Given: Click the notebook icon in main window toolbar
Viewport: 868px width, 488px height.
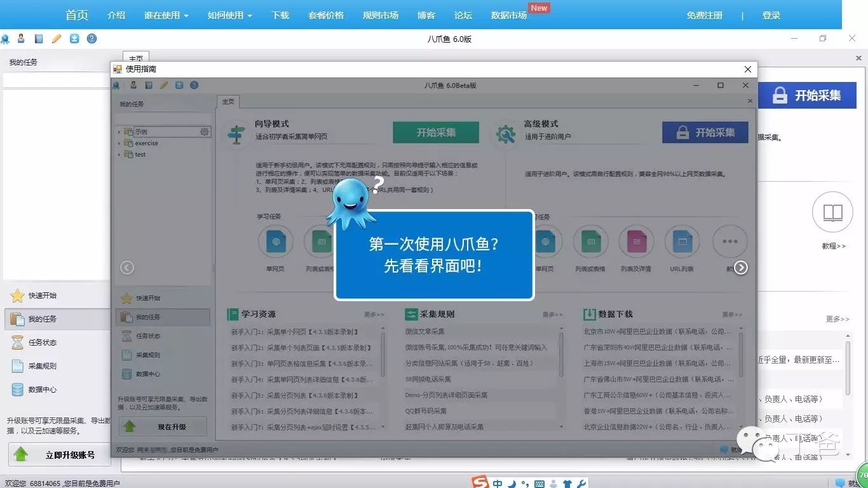Looking at the screenshot, I should pyautogui.click(x=39, y=39).
